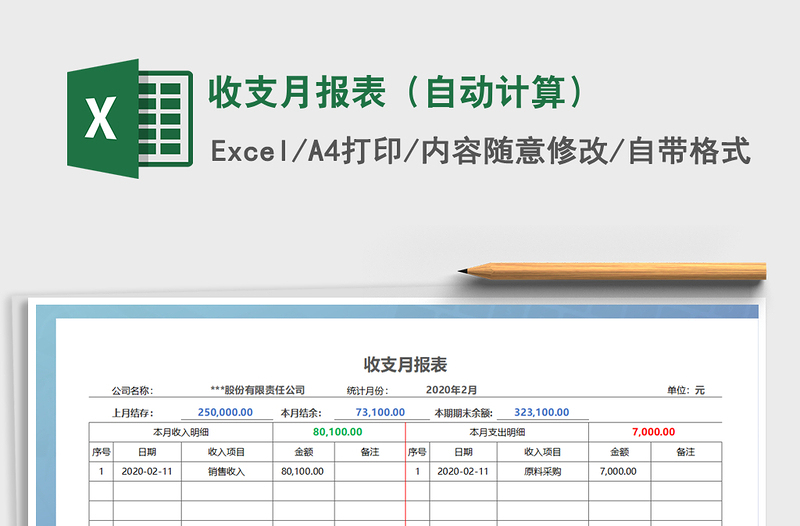This screenshot has width=800, height=526.
Task: Select the 73,100.00 monthly surplus cell
Action: tap(380, 412)
